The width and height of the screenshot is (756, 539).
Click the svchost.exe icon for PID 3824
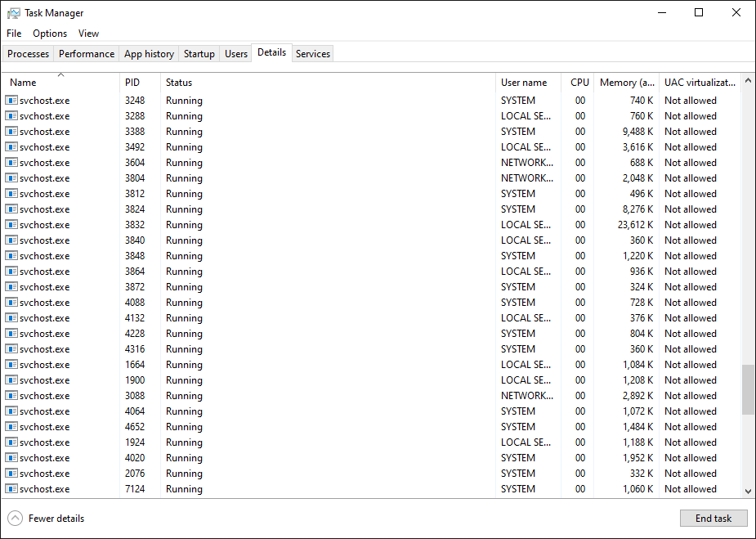click(x=11, y=209)
